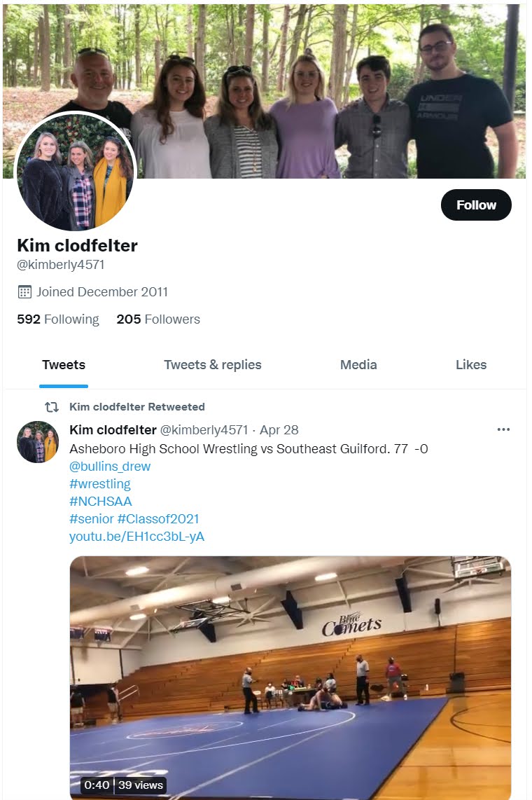The width and height of the screenshot is (532, 800).
Task: Open Kim clodfelter Retweeted label
Action: [137, 406]
